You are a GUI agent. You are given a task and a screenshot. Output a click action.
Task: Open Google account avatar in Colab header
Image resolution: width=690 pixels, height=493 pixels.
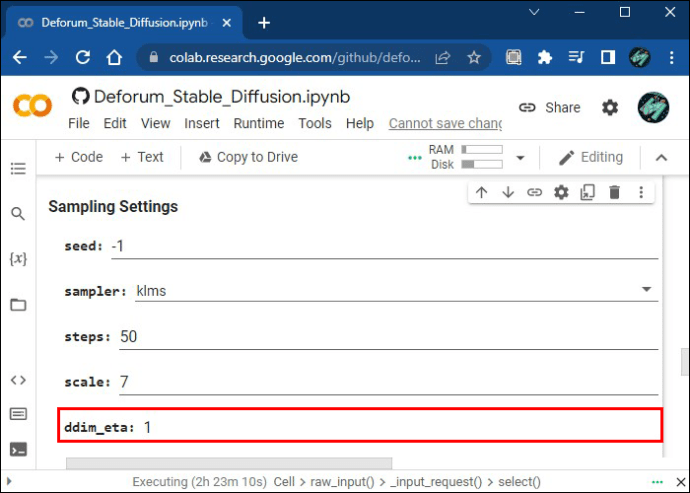pyautogui.click(x=653, y=107)
